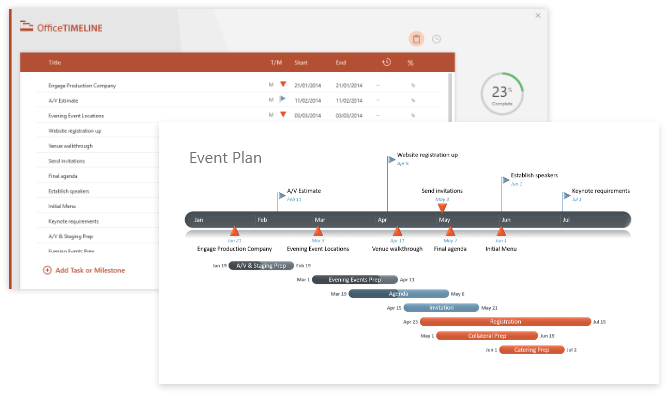Image resolution: width=669 pixels, height=396 pixels.
Task: Select Initial Menu row in task list
Action: tap(62, 206)
